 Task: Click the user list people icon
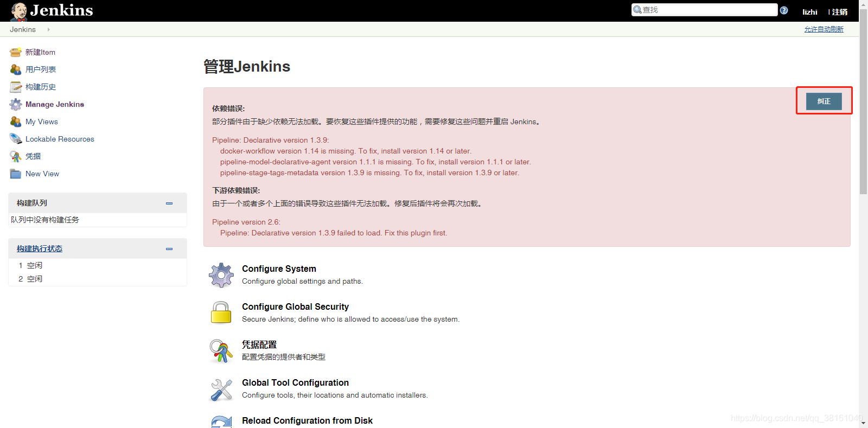[x=16, y=69]
